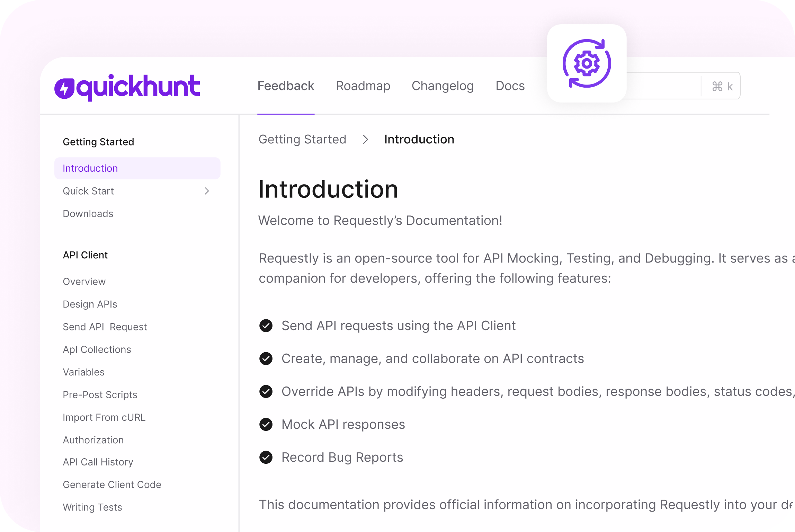Image resolution: width=795 pixels, height=532 pixels.
Task: Open the Changelog tab
Action: point(443,86)
